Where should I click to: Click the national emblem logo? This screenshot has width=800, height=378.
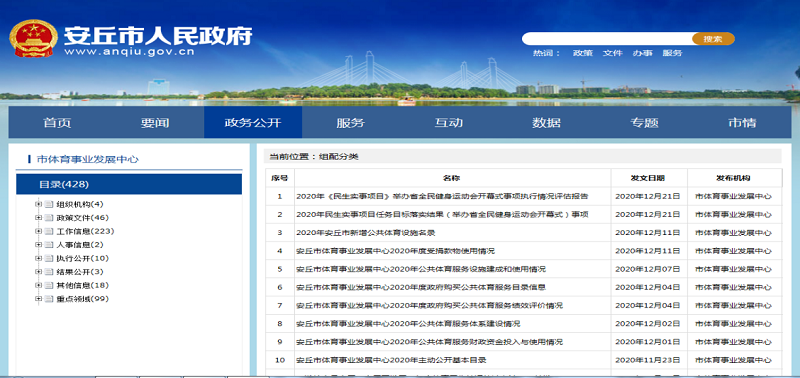[x=33, y=39]
